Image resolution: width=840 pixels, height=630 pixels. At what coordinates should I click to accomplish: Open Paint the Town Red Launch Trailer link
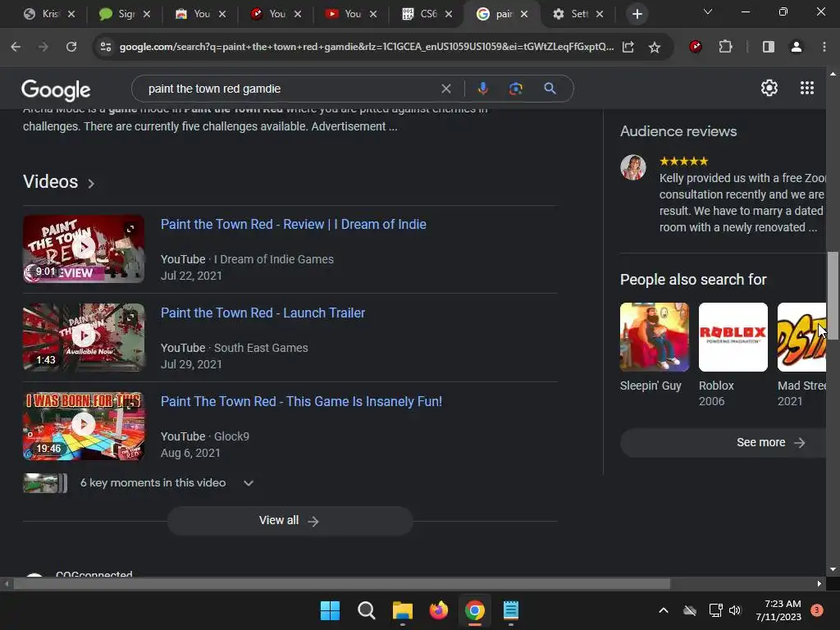coord(262,313)
